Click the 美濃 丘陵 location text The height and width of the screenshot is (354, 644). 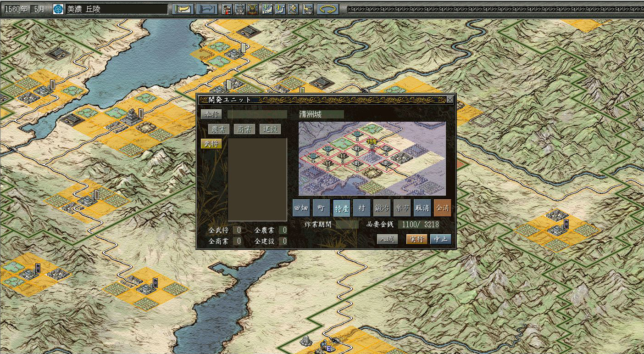pyautogui.click(x=84, y=9)
